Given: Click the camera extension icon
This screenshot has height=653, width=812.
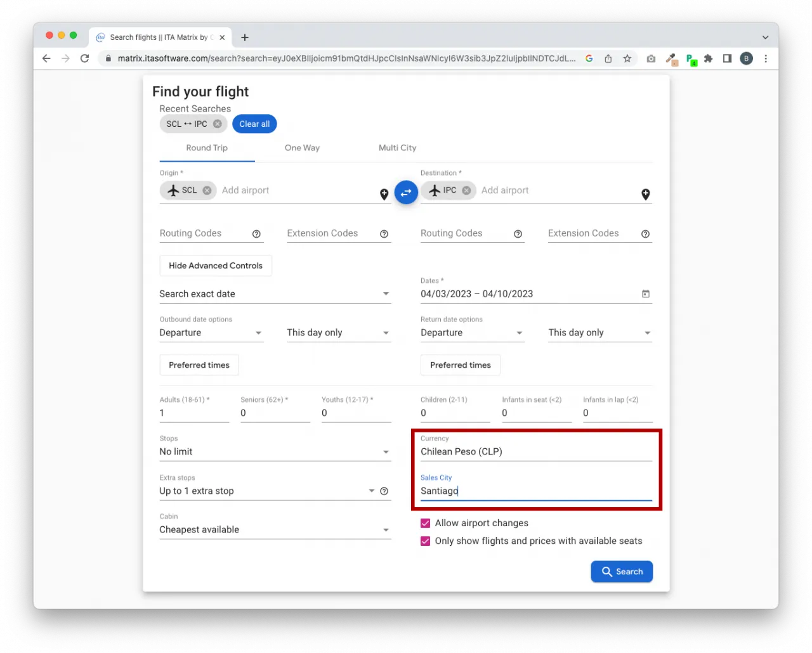Looking at the screenshot, I should click(x=651, y=58).
